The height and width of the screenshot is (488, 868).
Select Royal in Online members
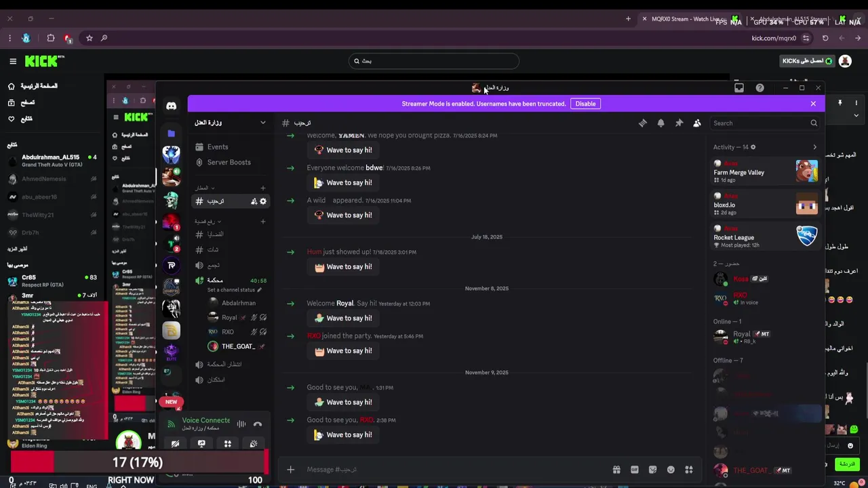(766, 337)
